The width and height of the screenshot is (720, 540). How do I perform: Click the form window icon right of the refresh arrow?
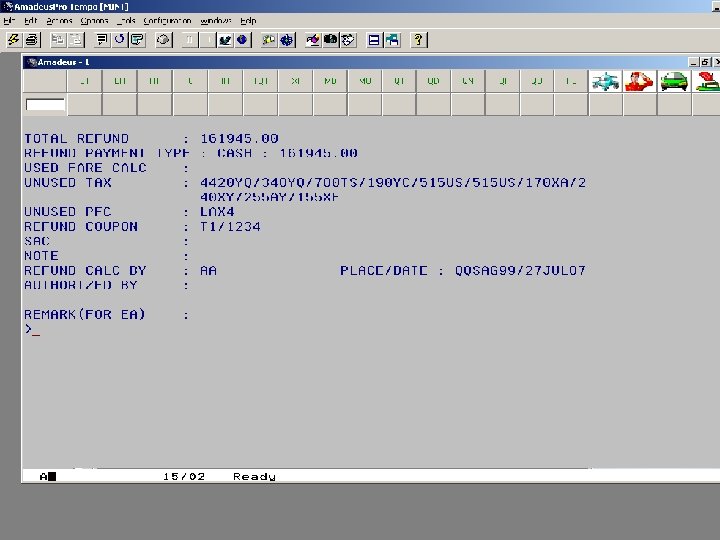coord(137,40)
